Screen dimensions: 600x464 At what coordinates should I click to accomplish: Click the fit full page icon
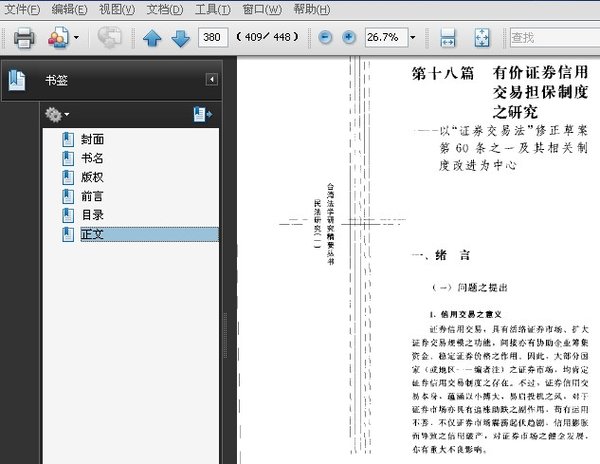[481, 38]
